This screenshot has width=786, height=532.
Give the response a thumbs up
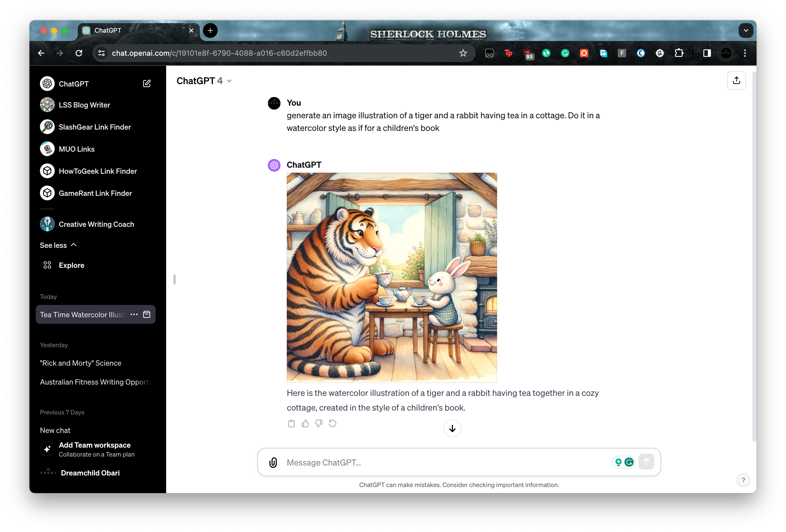pos(305,423)
